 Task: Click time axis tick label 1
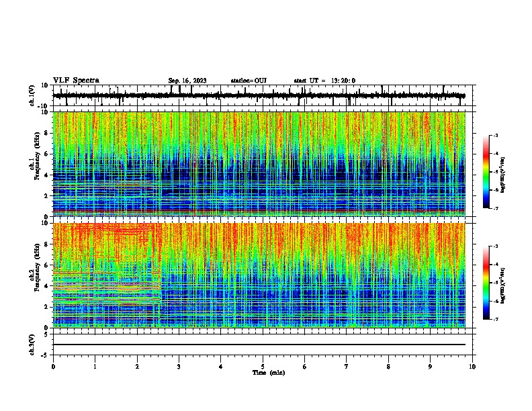95,367
